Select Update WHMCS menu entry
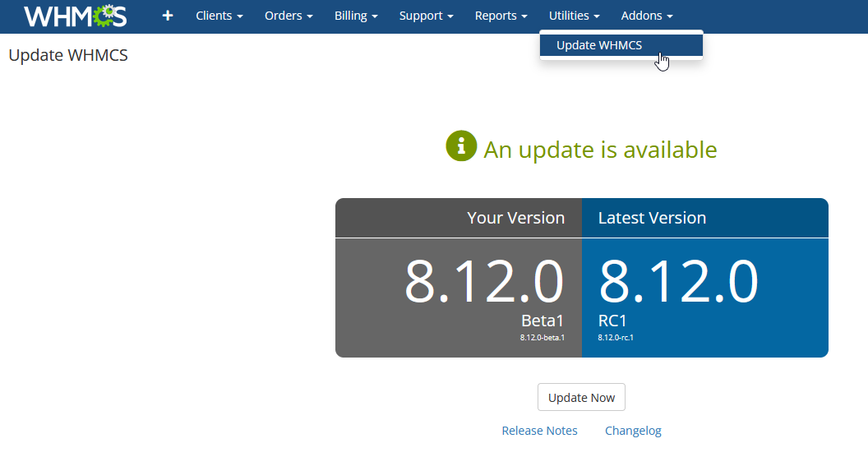The height and width of the screenshot is (457, 868). [621, 45]
